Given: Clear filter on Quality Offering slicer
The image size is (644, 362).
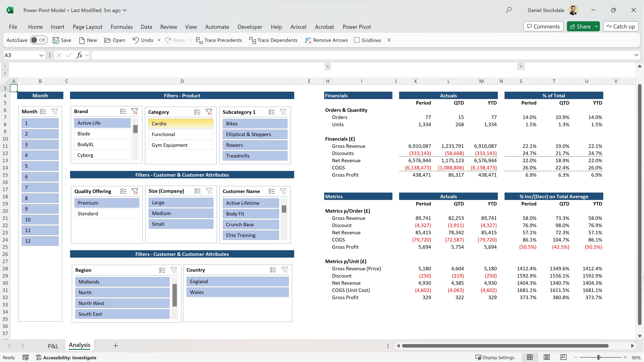Looking at the screenshot, I should click(x=135, y=191).
